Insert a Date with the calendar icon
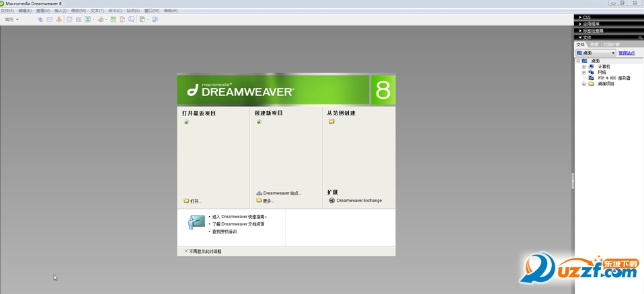Screen dimensions: 644x294 tap(113, 19)
